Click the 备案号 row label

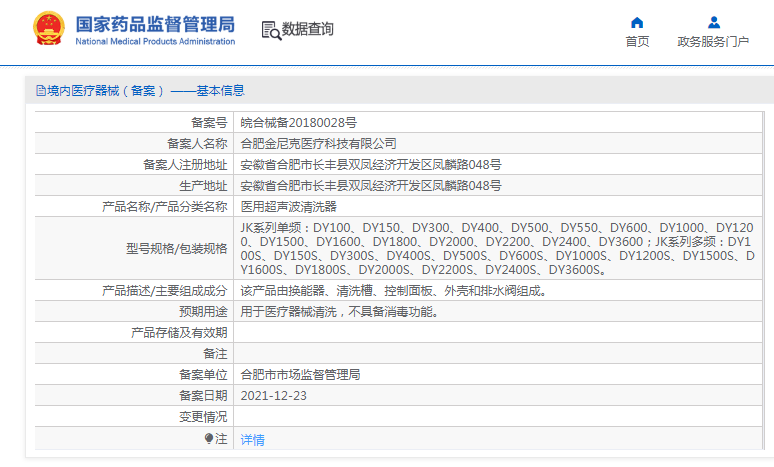coord(209,122)
